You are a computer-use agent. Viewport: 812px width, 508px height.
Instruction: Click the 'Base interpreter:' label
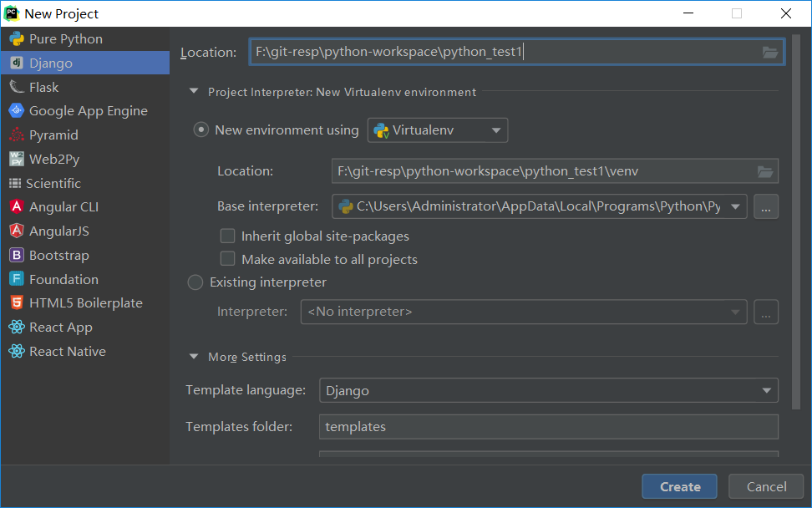267,206
